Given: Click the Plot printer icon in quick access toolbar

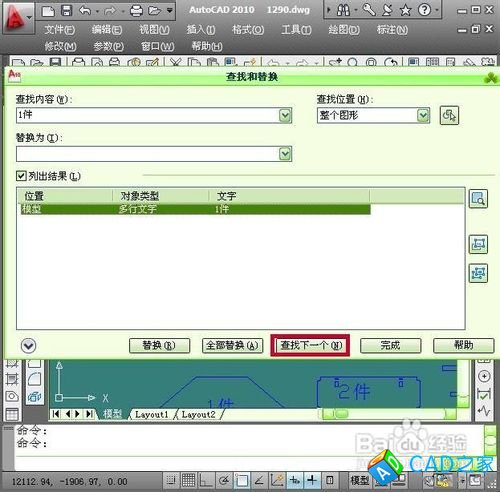Looking at the screenshot, I should pos(136,11).
